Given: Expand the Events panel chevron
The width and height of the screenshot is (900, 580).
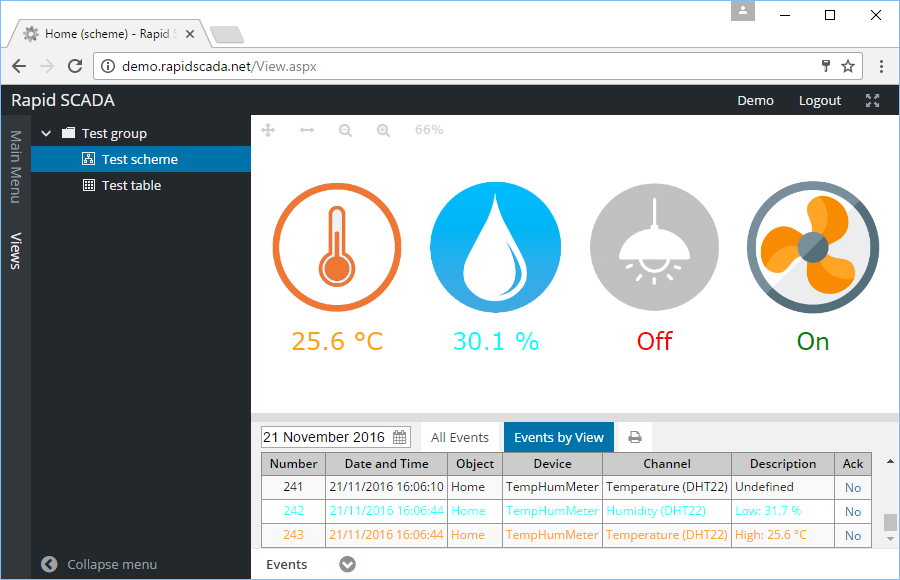Looking at the screenshot, I should point(347,563).
